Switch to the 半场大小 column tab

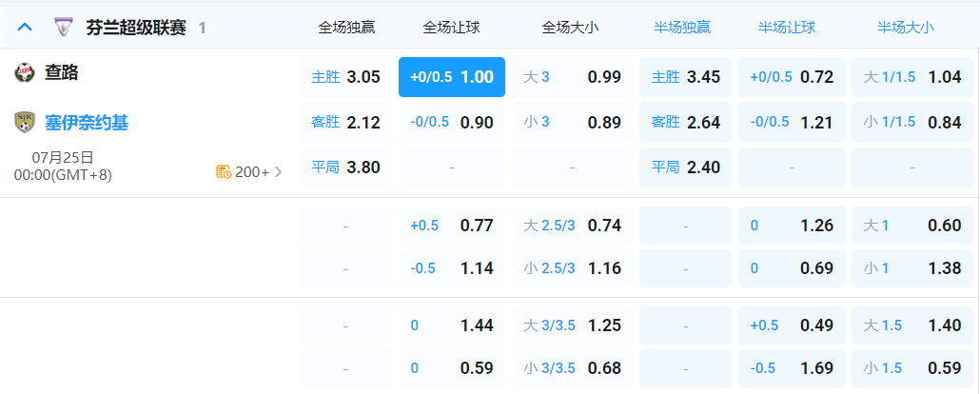point(906,28)
